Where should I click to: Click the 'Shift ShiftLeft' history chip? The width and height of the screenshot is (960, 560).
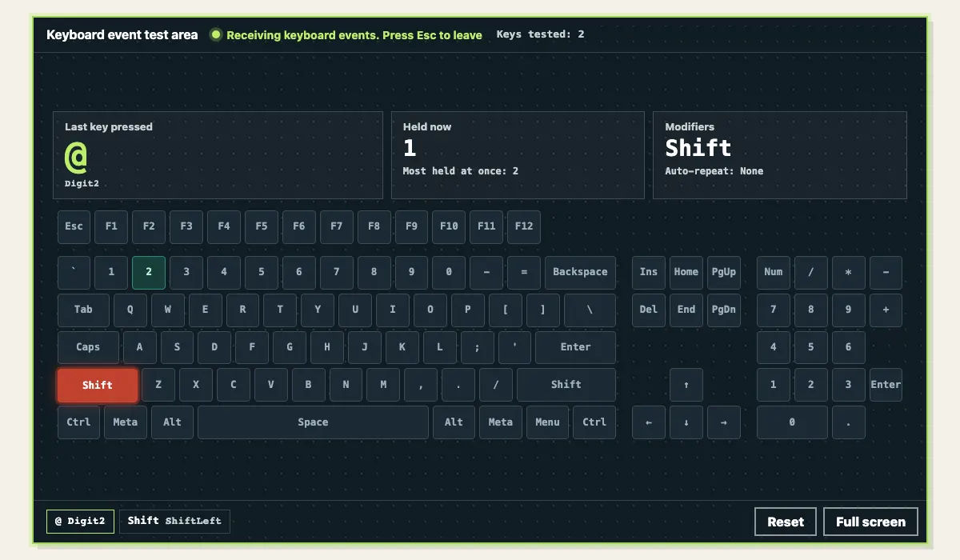[x=175, y=522]
